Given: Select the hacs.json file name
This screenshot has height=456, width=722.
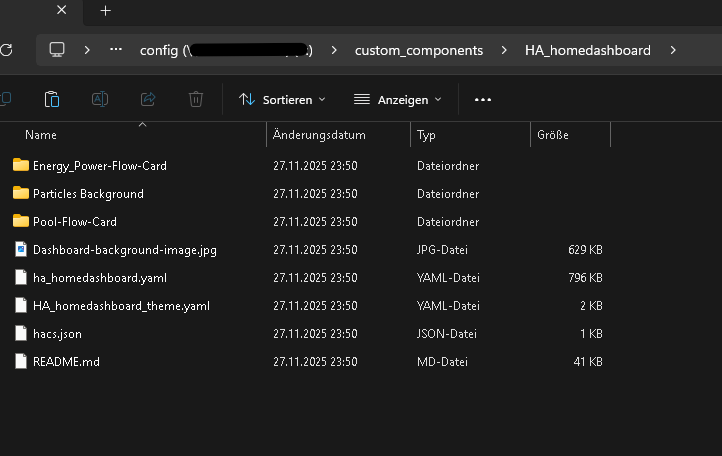Looking at the screenshot, I should 58,334.
